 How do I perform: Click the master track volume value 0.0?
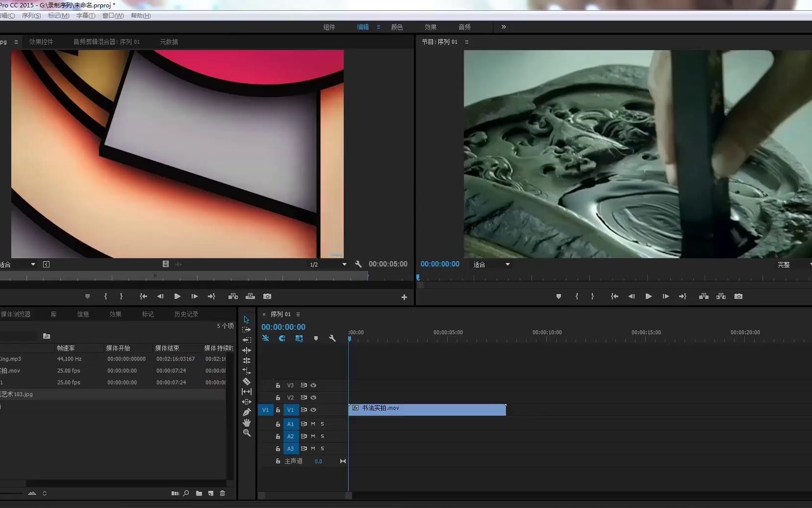pos(318,460)
